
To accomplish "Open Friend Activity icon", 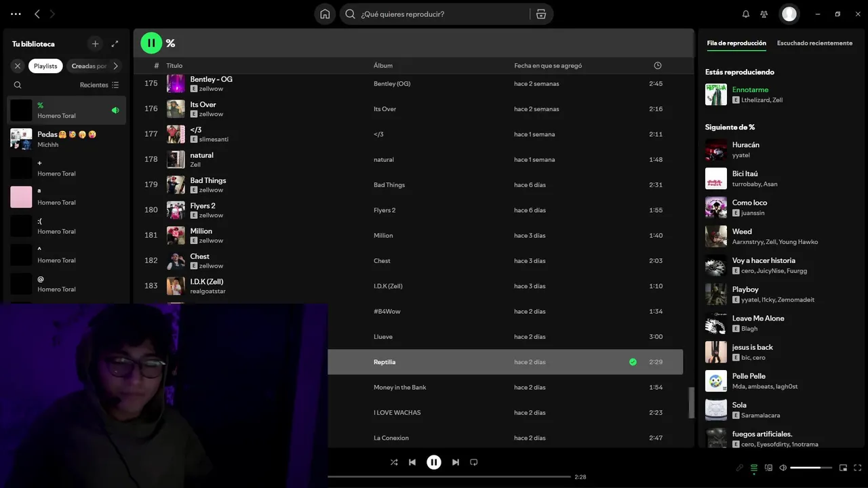I will [x=764, y=14].
